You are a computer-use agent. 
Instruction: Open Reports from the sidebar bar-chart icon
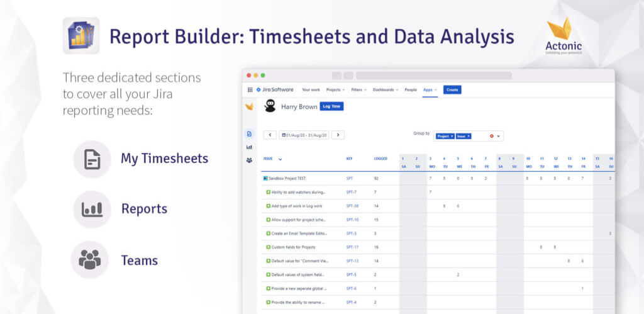pyautogui.click(x=249, y=147)
